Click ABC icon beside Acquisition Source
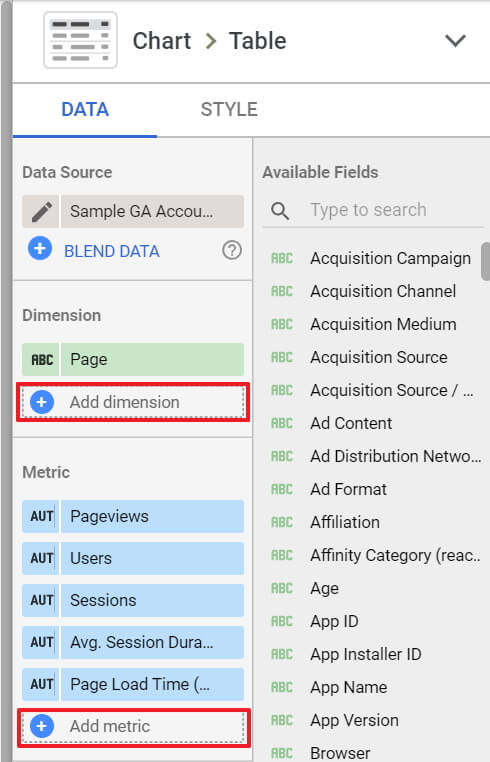This screenshot has width=490, height=762. tap(282, 357)
